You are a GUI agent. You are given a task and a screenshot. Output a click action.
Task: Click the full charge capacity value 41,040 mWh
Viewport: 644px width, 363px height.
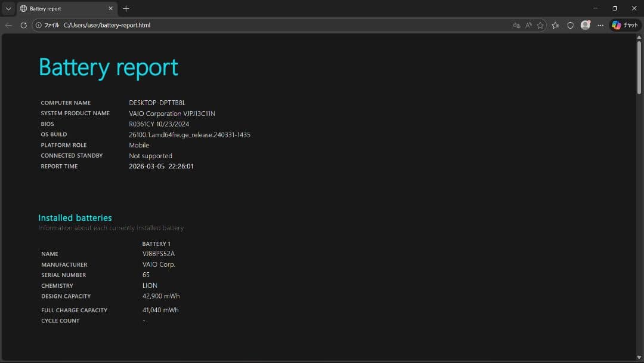[160, 310]
